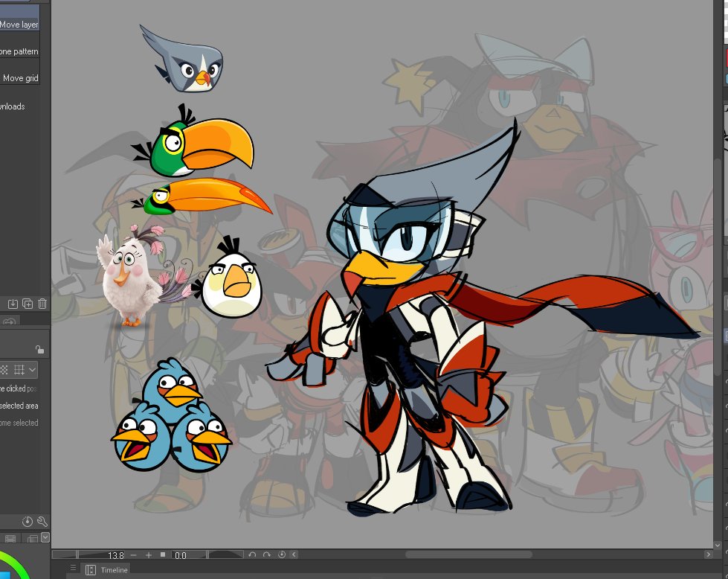
Task: Click the vertical scrollbar down arrow
Action: click(718, 545)
